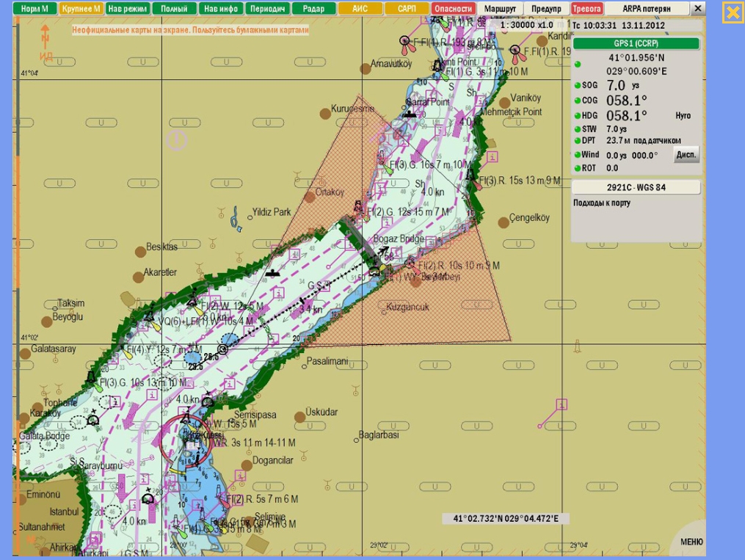Toggle the Полный display button
Screen dimensions: 745x560
click(x=174, y=9)
